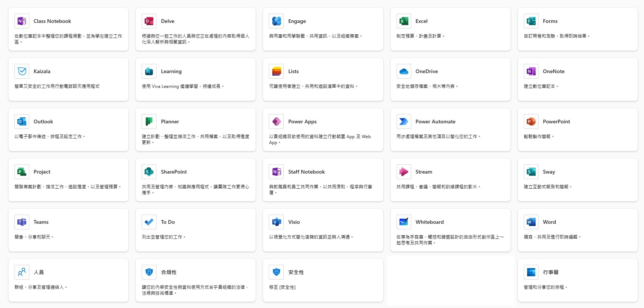
Task: Click description '開會、分享和聊天。'
Action: (34, 237)
